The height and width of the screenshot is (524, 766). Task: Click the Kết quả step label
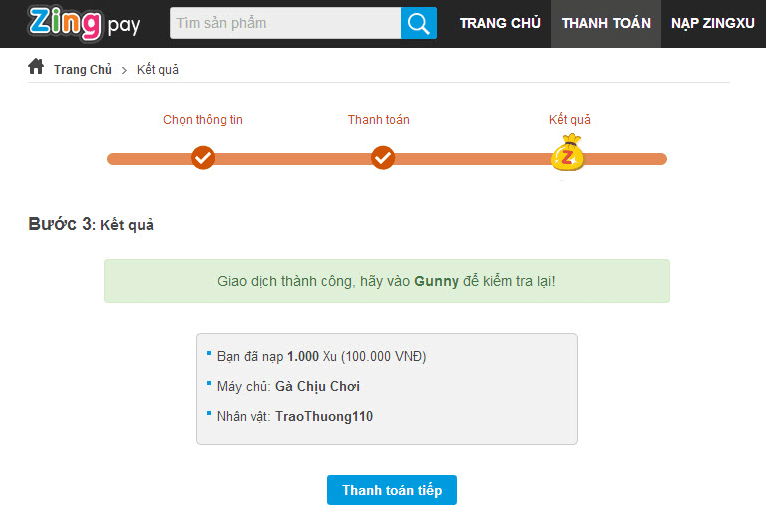pos(570,120)
